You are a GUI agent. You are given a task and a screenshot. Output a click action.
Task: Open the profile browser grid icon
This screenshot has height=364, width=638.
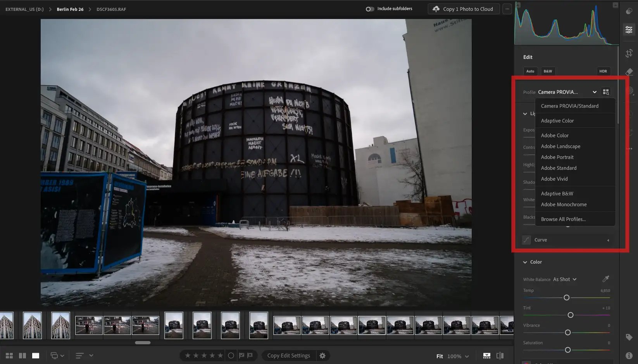click(606, 92)
